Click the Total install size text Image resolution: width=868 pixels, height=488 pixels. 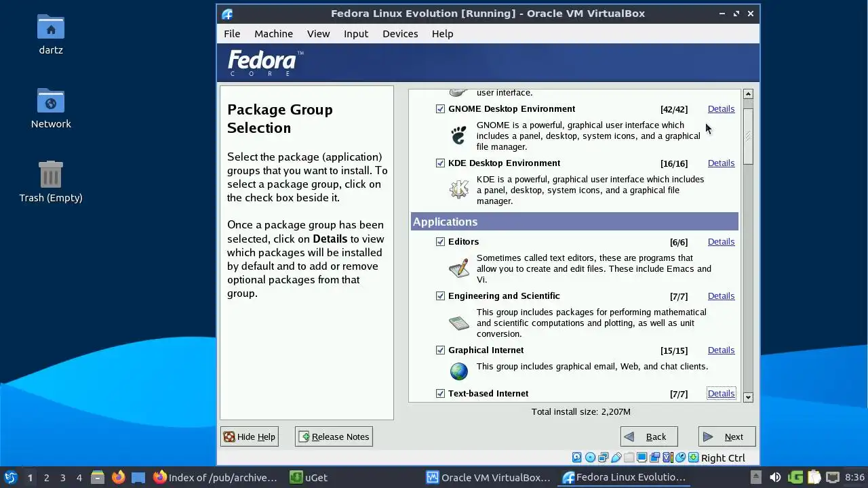580,411
